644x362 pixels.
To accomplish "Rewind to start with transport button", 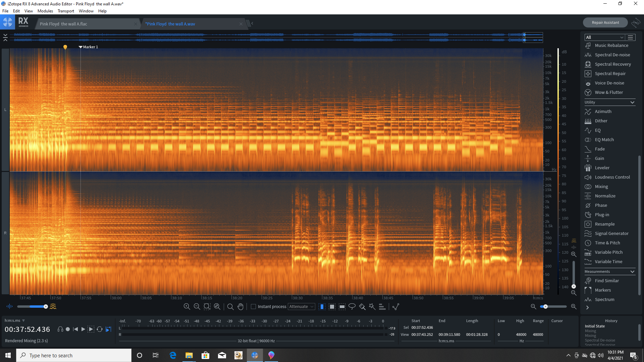I will tap(75, 329).
